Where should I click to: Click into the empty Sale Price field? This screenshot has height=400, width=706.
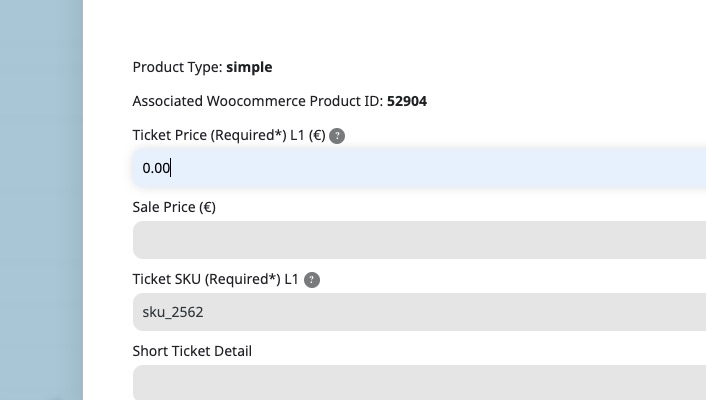tap(419, 240)
